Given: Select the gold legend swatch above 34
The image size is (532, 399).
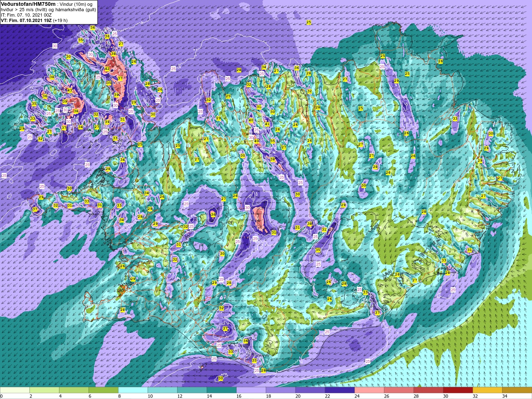Looking at the screenshot, I should click(517, 390).
